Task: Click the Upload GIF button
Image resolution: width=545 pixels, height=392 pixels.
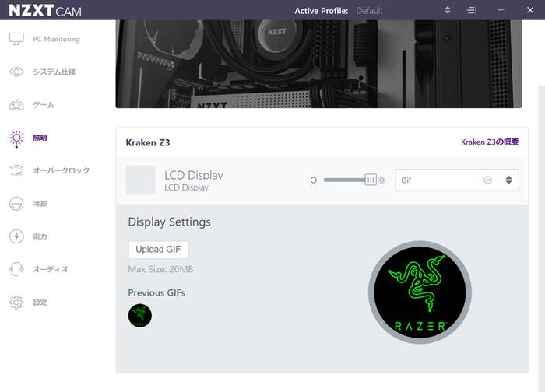Action: [158, 250]
